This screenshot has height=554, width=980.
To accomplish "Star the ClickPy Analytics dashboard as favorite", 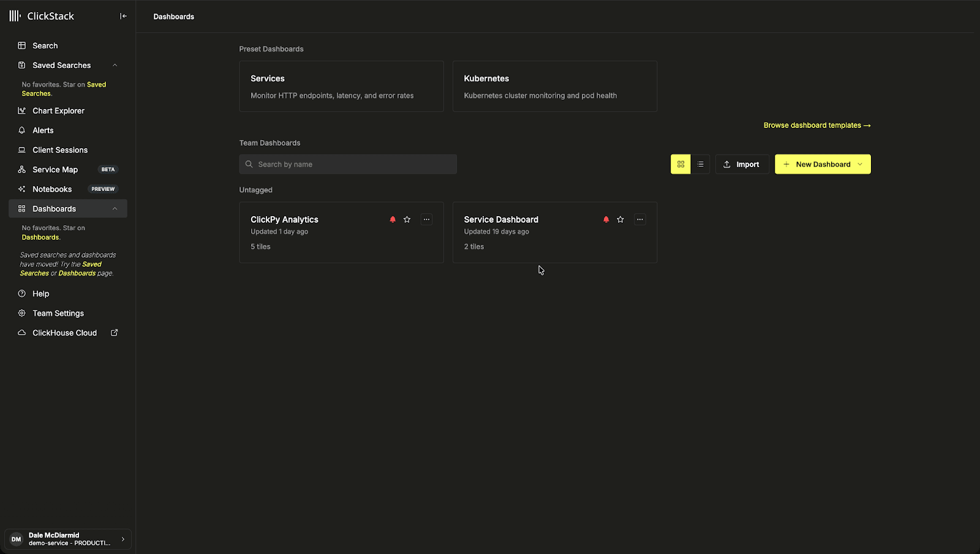I will pyautogui.click(x=407, y=219).
